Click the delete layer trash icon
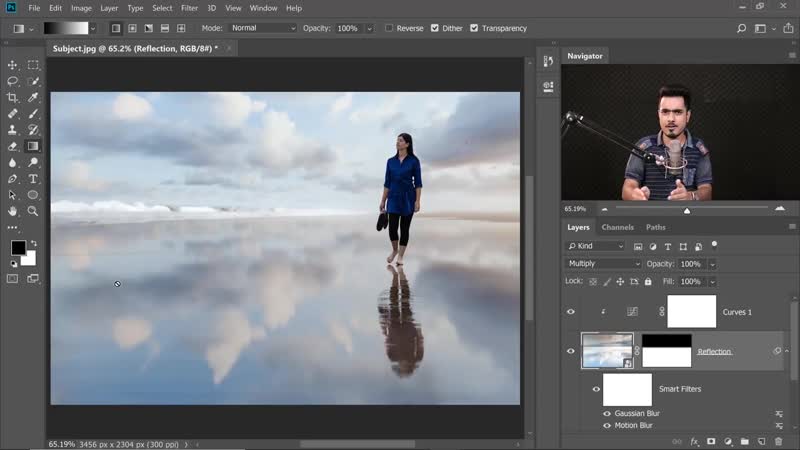Viewport: 800px width, 450px height. tap(778, 441)
